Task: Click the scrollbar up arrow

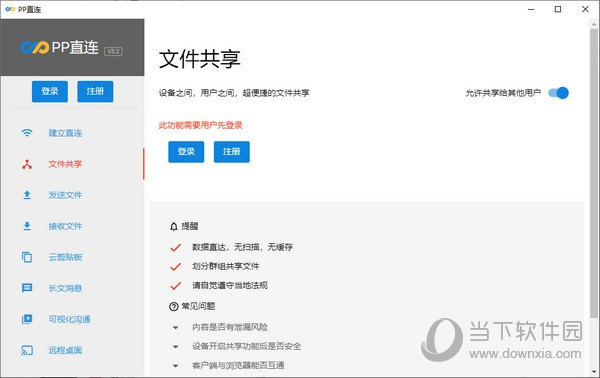Action: point(594,24)
